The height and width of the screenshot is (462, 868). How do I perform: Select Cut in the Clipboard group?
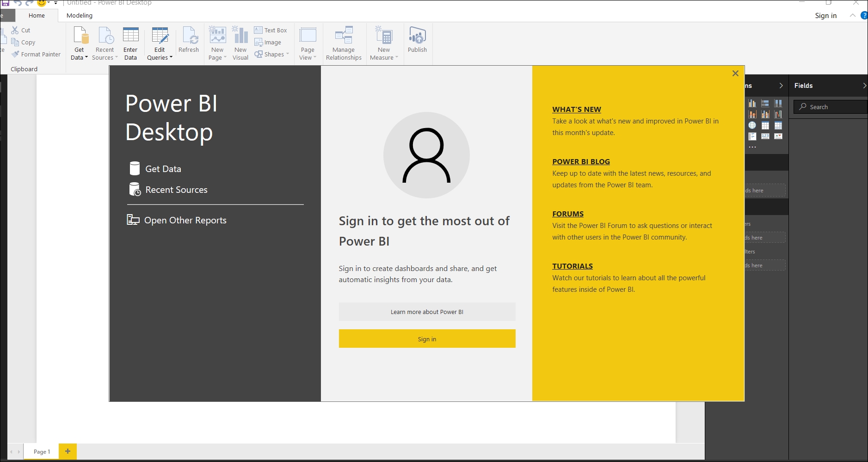(21, 30)
